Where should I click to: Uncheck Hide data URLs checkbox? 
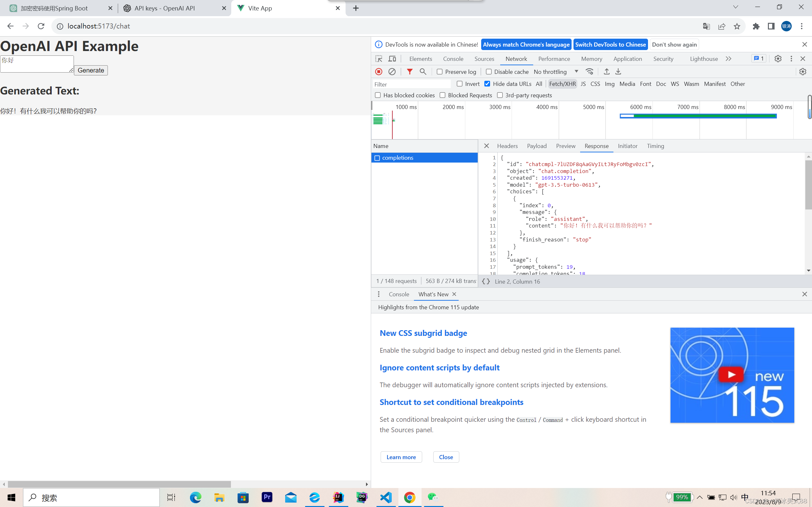pyautogui.click(x=487, y=84)
